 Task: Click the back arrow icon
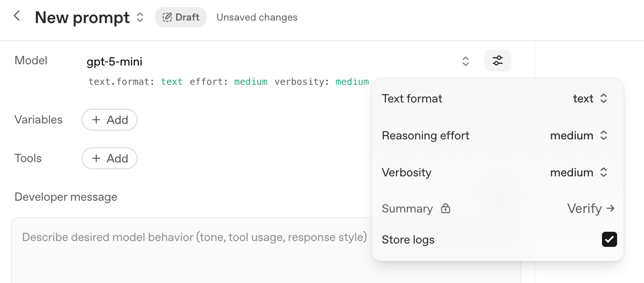[x=16, y=16]
